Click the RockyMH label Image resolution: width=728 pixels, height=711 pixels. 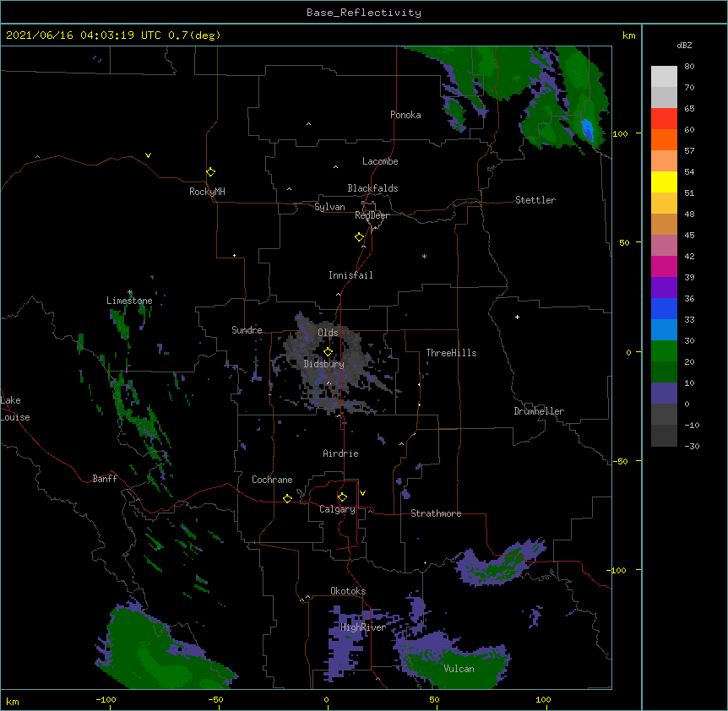point(207,191)
